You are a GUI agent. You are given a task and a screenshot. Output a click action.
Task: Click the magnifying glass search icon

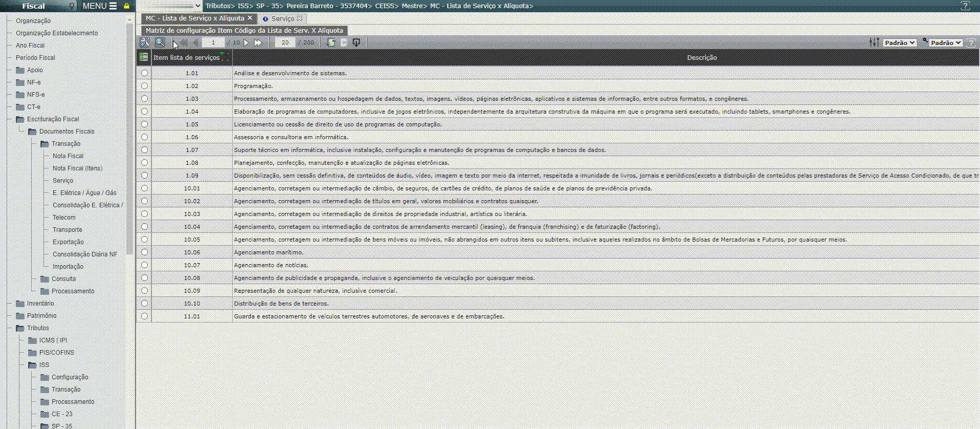pyautogui.click(x=160, y=42)
